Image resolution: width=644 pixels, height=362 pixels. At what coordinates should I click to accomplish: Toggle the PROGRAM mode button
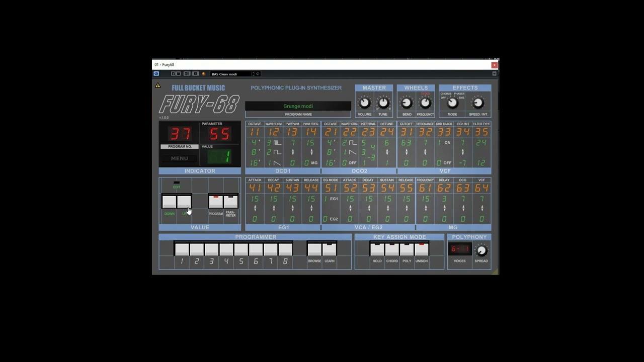[x=216, y=202]
